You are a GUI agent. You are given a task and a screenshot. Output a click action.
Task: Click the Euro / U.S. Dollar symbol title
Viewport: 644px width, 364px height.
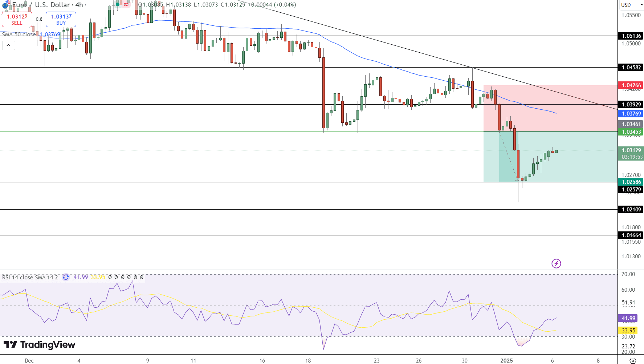coord(41,5)
